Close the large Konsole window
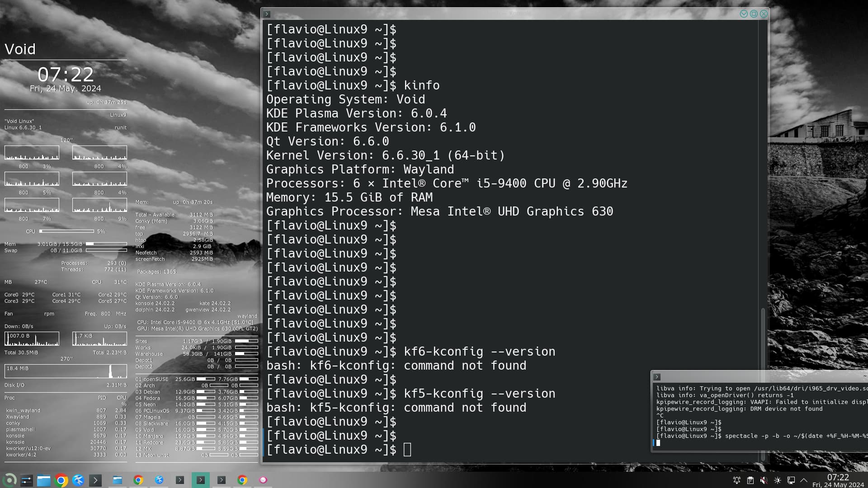Screen dimensions: 868x488 [764, 14]
